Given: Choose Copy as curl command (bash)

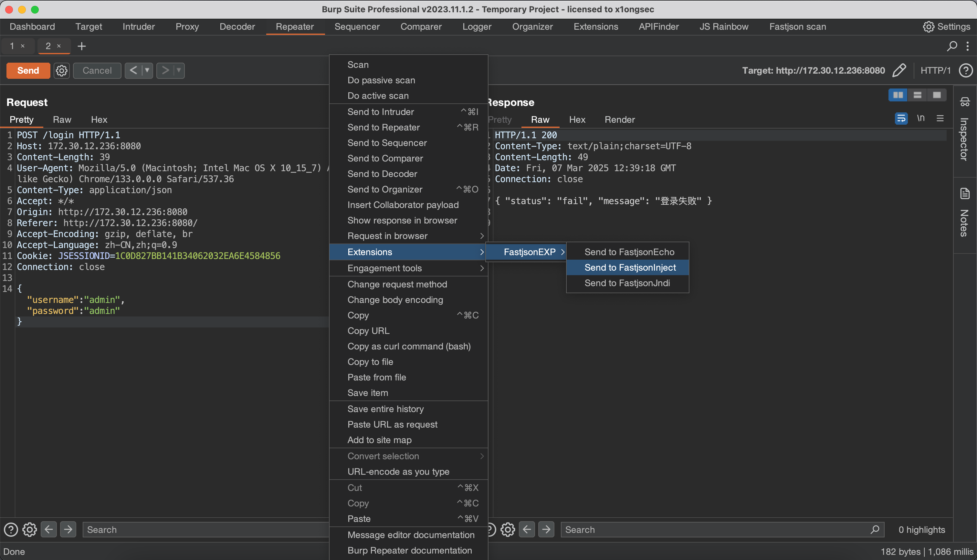Looking at the screenshot, I should [x=408, y=346].
